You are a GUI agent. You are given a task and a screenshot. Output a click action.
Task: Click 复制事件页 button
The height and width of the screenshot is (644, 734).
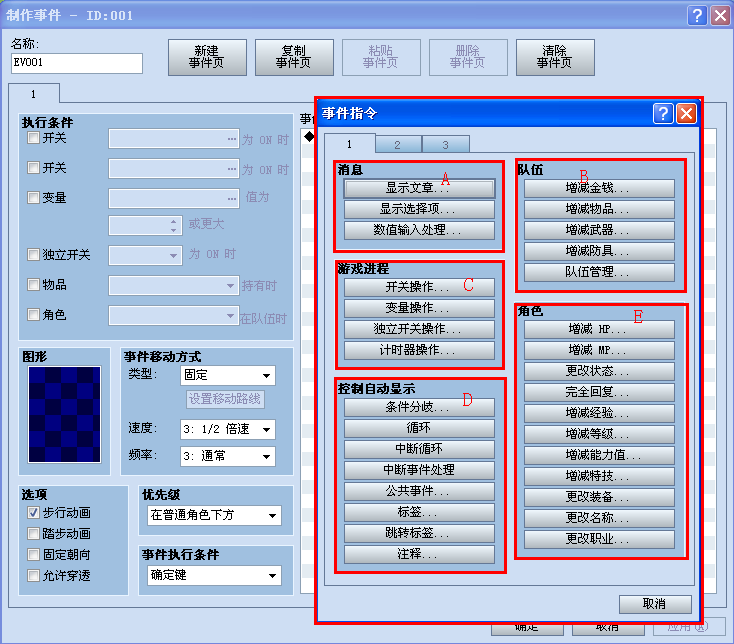pos(294,57)
